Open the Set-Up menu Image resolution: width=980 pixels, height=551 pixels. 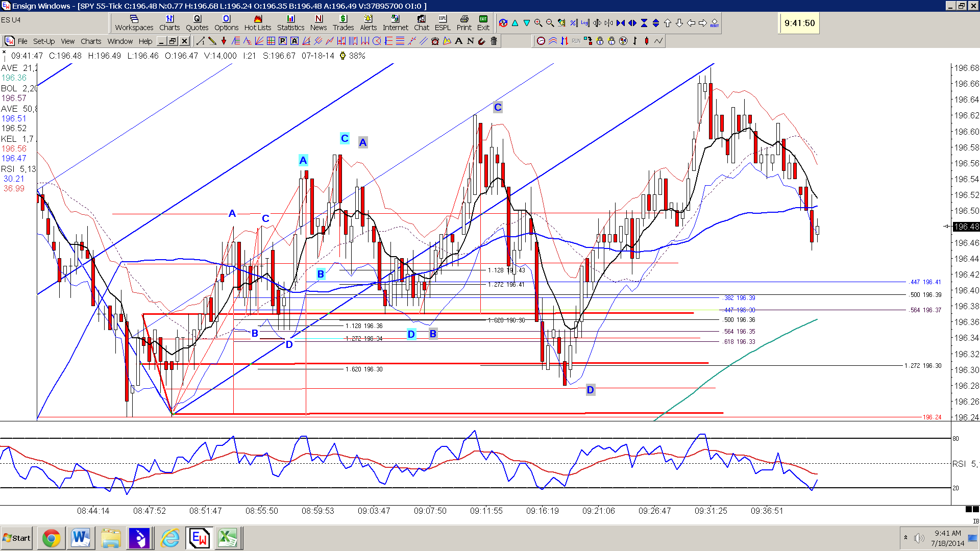tap(44, 41)
